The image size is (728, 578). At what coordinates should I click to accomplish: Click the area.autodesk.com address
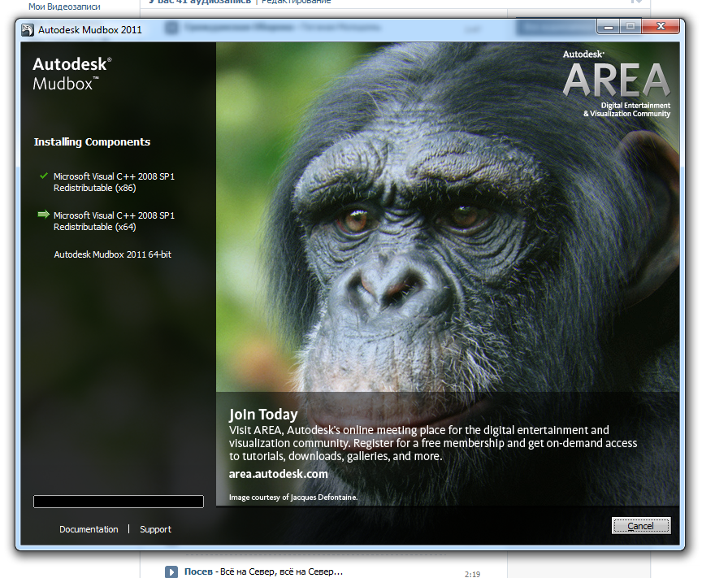click(278, 474)
